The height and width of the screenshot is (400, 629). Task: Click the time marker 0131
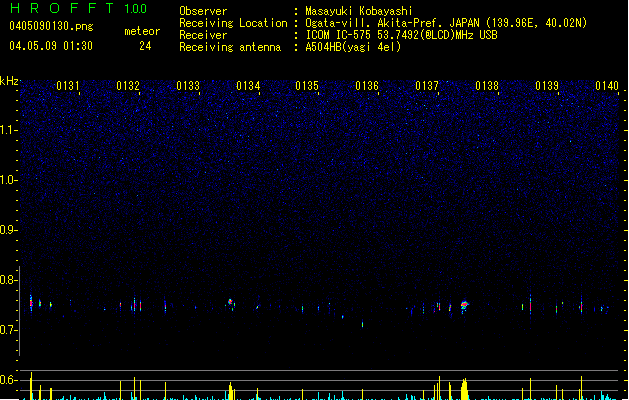tap(68, 86)
